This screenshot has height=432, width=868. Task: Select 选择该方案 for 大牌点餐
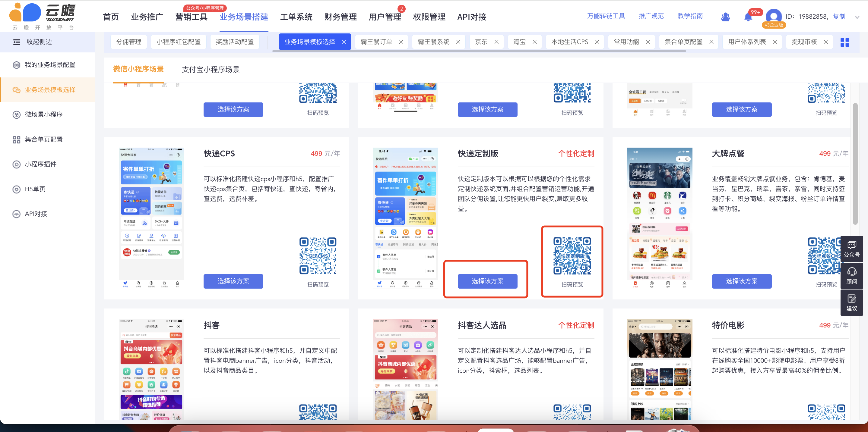tap(742, 281)
